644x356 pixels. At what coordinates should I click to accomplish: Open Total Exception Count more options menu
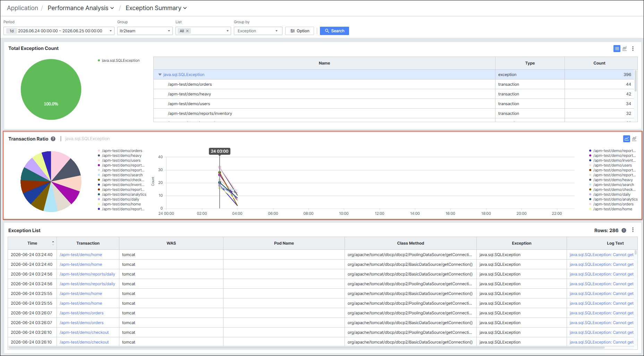pyautogui.click(x=633, y=49)
